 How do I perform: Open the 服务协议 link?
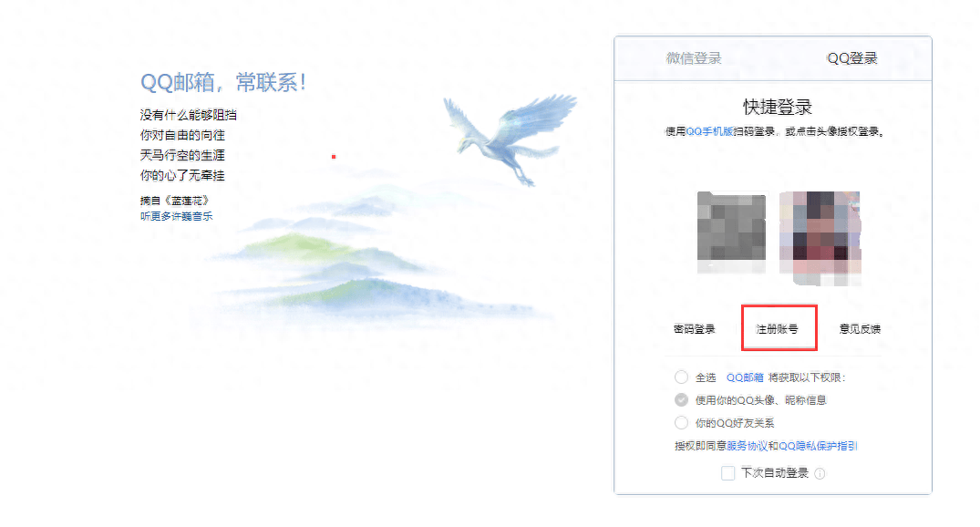[747, 446]
